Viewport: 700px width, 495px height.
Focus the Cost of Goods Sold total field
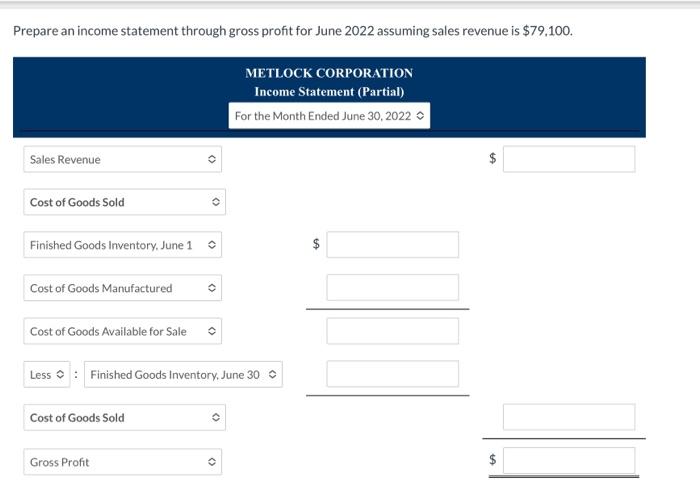568,417
